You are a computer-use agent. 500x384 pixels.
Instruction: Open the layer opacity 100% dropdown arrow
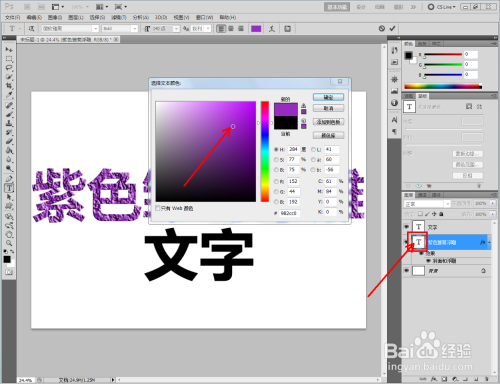coord(493,203)
